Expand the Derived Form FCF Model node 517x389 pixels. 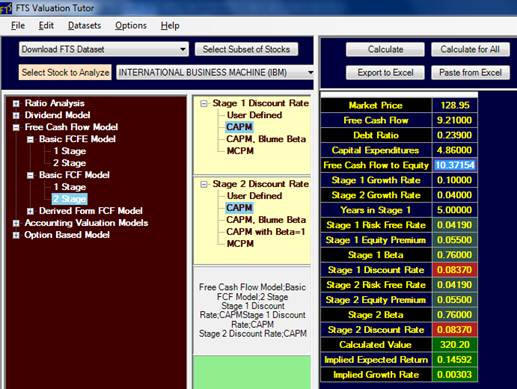point(30,211)
